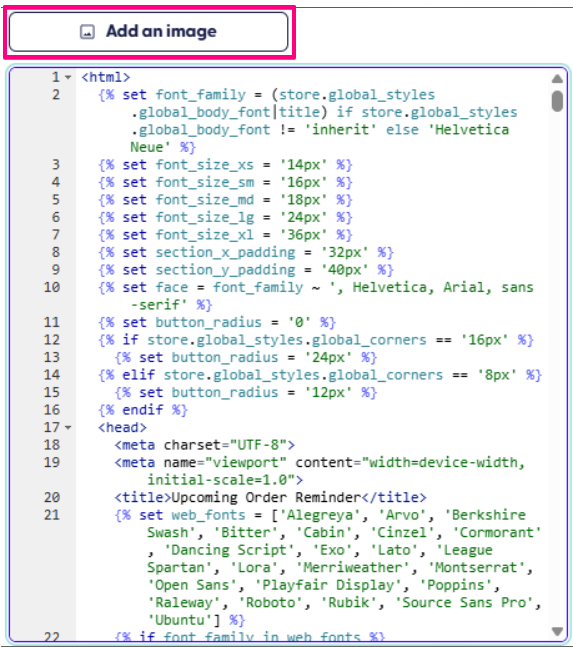Click the 'face' variable on line 10
This screenshot has height=647, width=573.
click(172, 287)
